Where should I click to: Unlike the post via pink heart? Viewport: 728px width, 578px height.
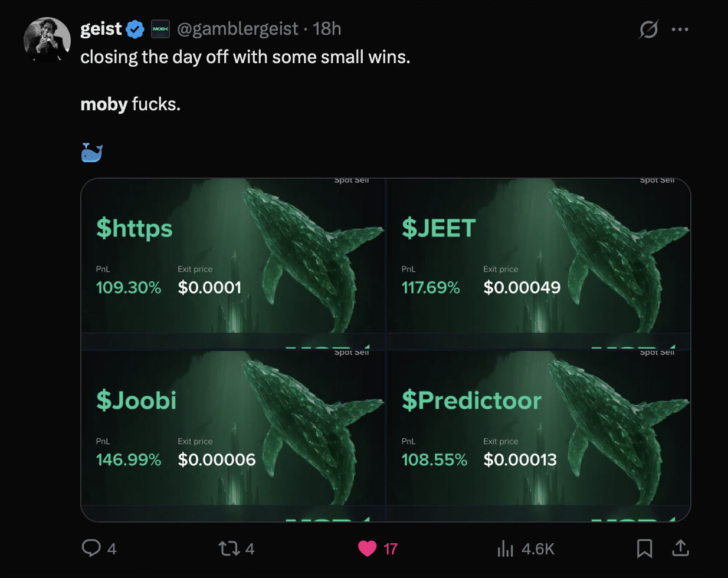367,549
